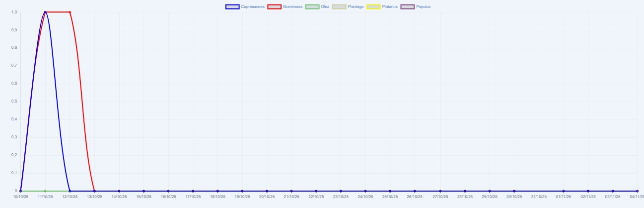
Task: Click the Gramineas legend text label
Action: click(293, 6)
